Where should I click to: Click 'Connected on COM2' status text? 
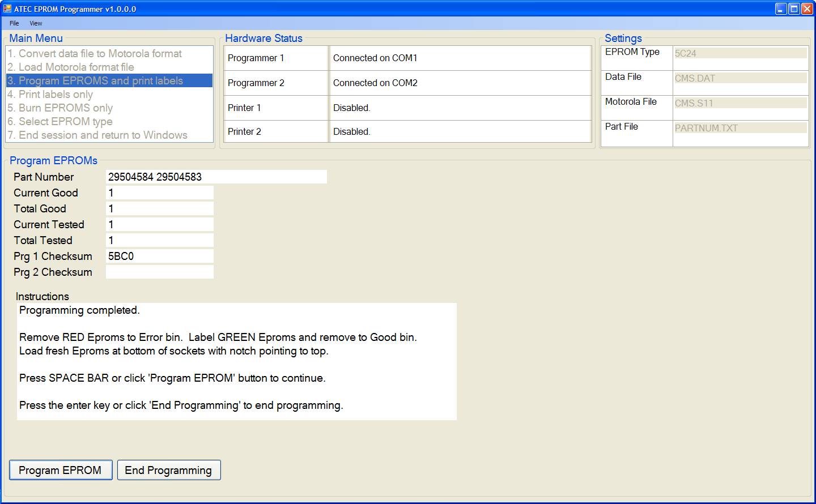[375, 83]
